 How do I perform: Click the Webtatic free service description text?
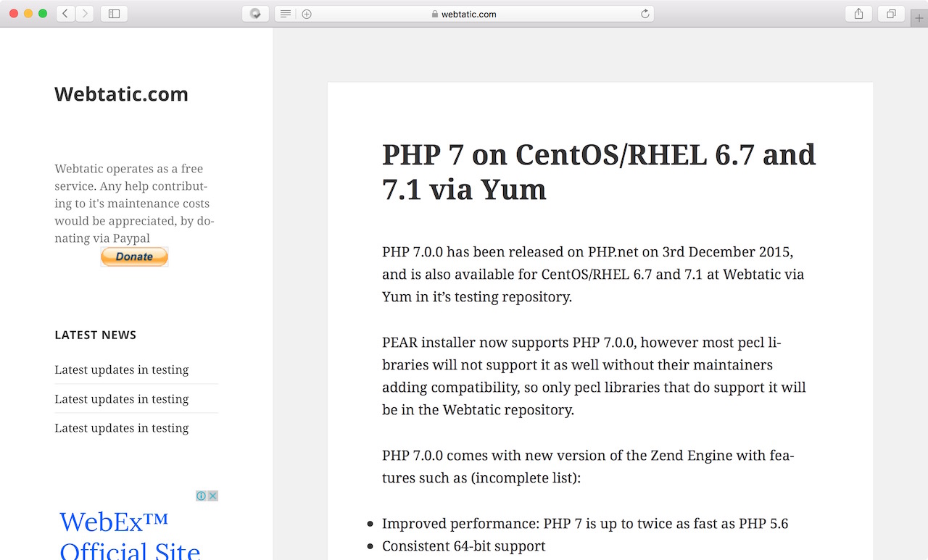point(134,204)
